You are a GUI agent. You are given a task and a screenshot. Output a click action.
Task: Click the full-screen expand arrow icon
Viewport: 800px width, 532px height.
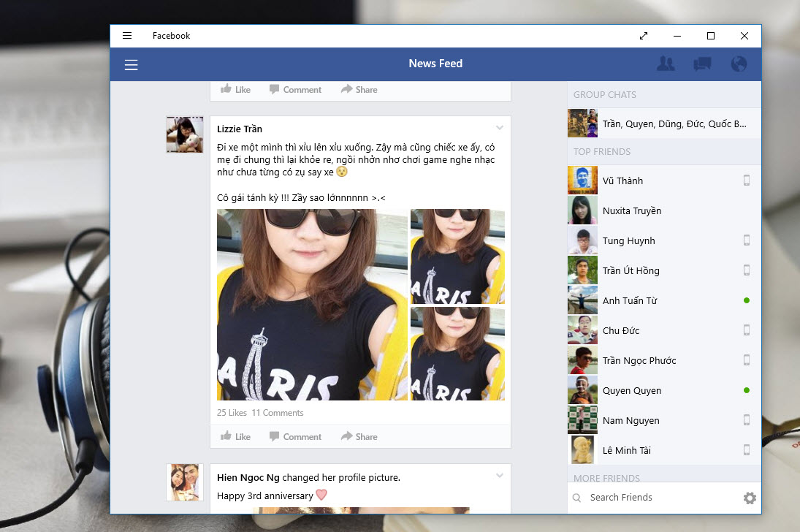pyautogui.click(x=644, y=36)
